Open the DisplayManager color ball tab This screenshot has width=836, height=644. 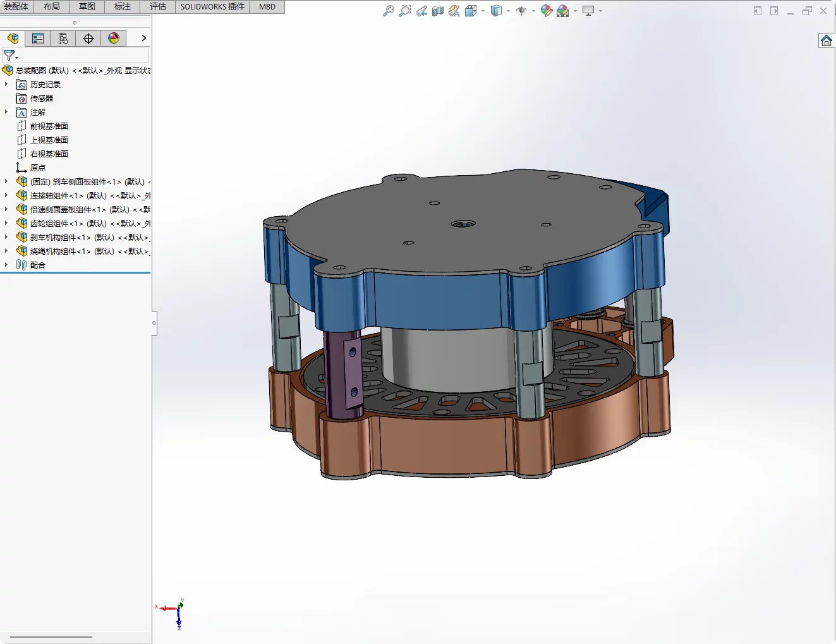pos(114,38)
